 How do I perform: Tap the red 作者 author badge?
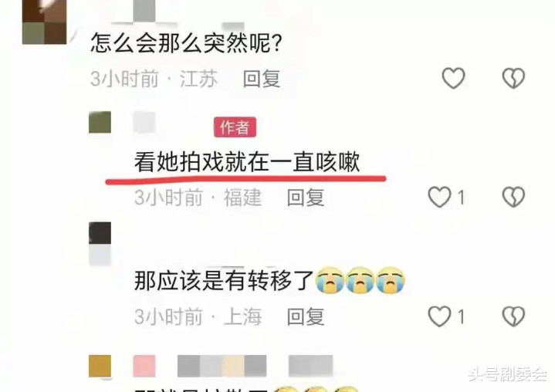click(x=235, y=127)
